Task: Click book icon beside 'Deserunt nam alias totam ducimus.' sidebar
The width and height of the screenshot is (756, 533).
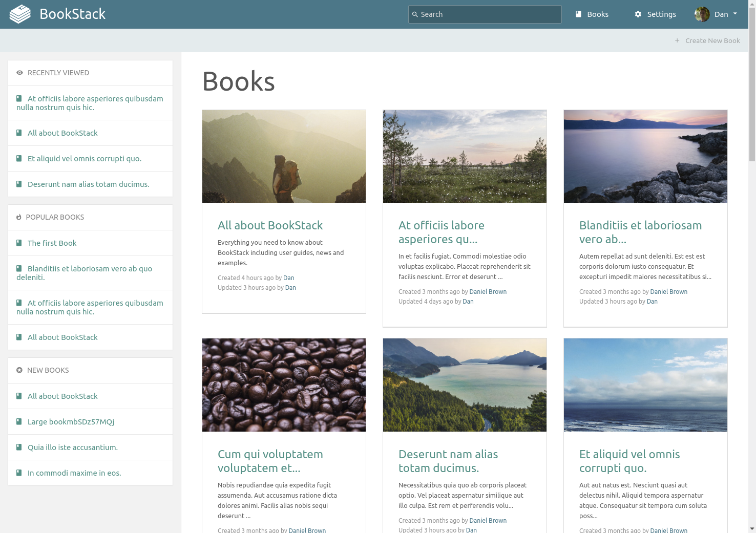Action: (x=19, y=184)
